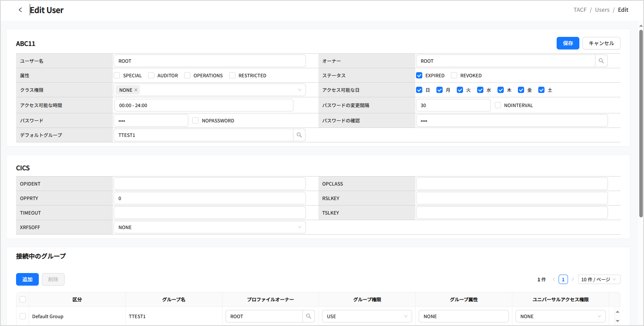Click the OPIDENT input field
This screenshot has height=326, width=644.
210,184
